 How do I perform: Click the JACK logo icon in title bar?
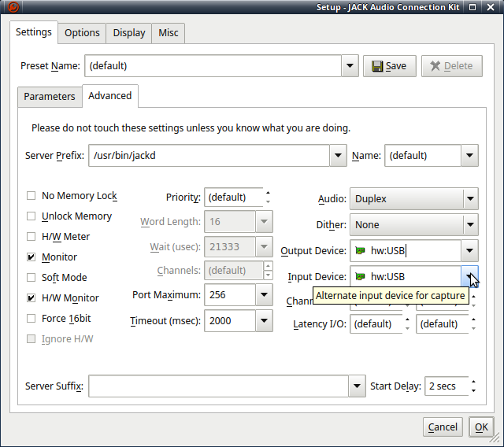13,7
